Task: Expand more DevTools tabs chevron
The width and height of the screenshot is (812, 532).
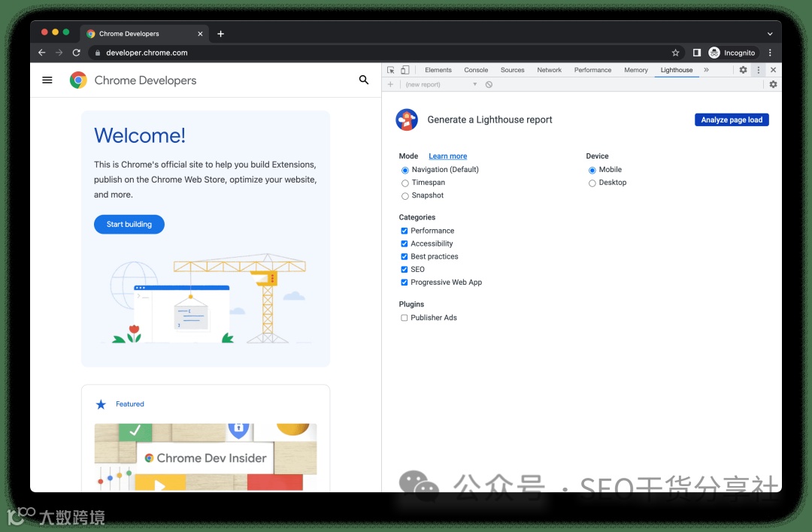Action: tap(706, 70)
